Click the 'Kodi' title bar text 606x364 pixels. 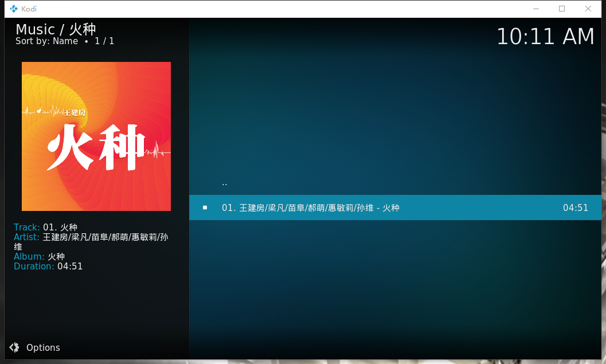point(29,9)
